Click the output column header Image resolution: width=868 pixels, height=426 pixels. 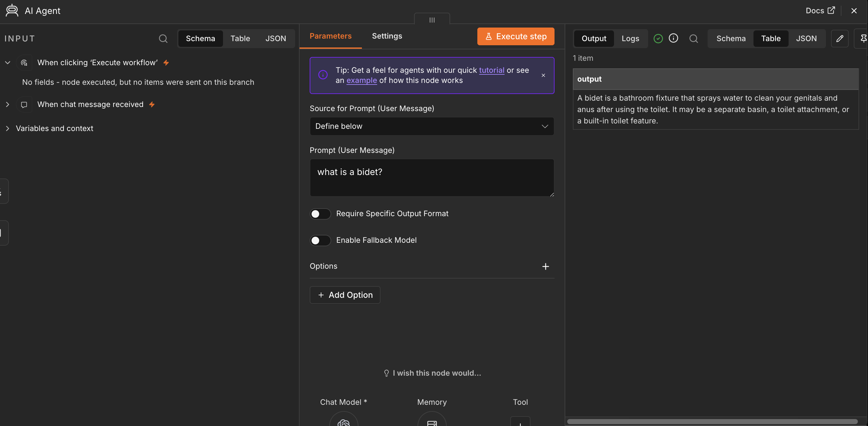pos(716,79)
